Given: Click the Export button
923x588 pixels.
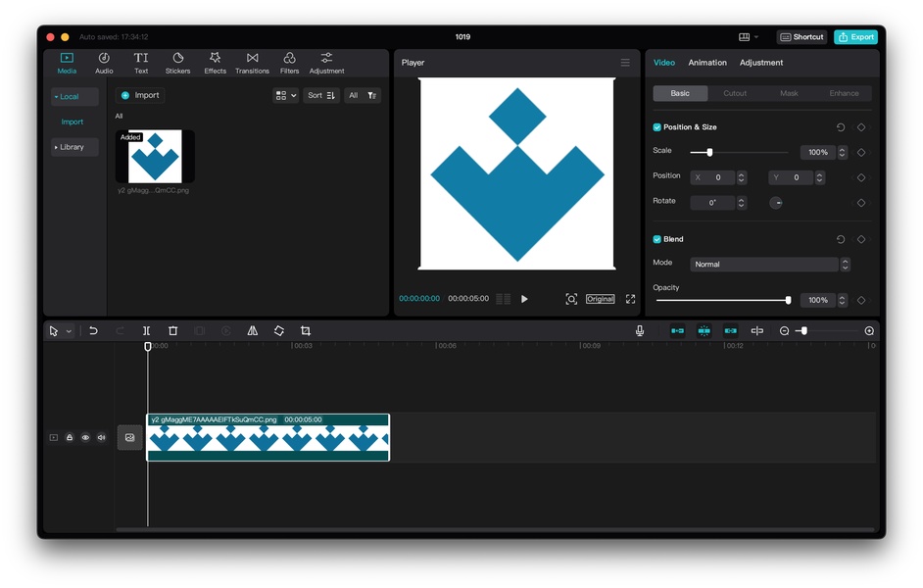Looking at the screenshot, I should [856, 37].
